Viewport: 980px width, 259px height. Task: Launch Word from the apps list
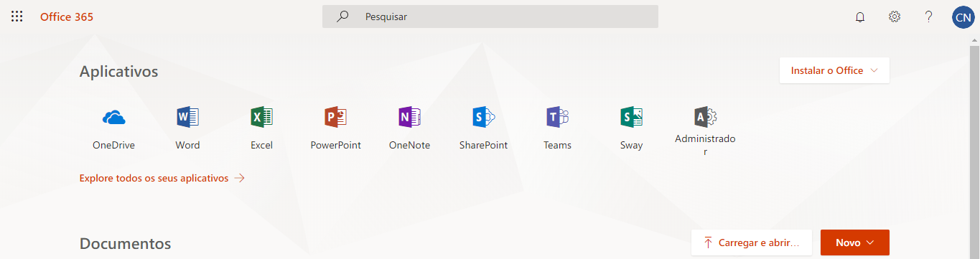pos(187,128)
